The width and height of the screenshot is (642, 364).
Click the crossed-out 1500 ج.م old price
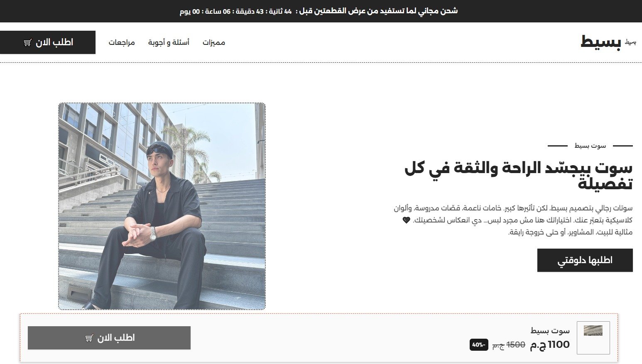point(509,345)
